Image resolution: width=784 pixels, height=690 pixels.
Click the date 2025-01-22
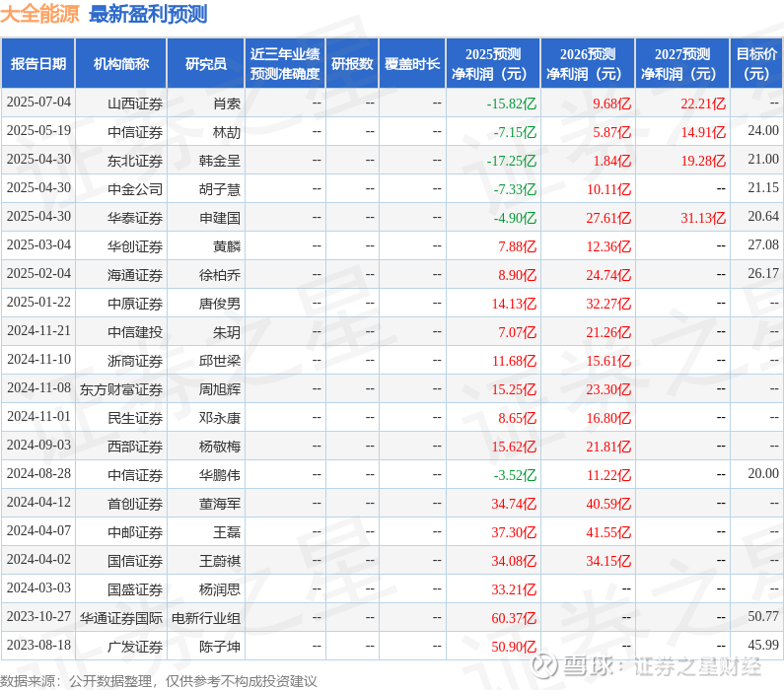(x=38, y=303)
